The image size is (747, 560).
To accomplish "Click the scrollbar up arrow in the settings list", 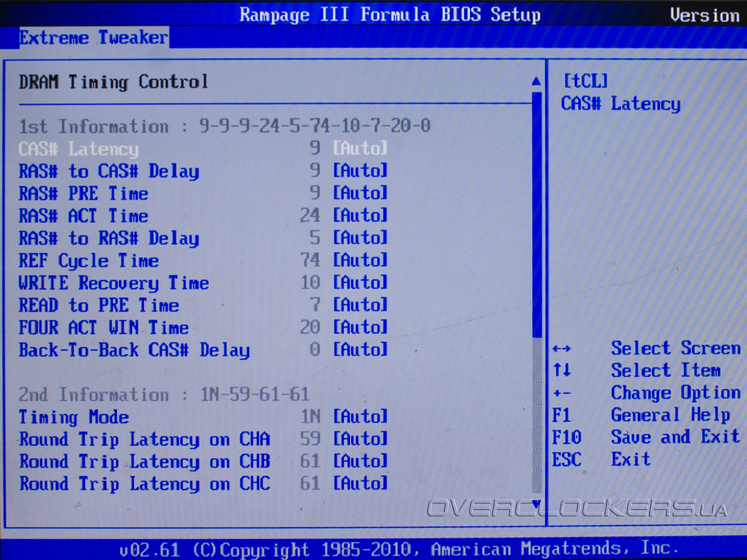I will [536, 82].
